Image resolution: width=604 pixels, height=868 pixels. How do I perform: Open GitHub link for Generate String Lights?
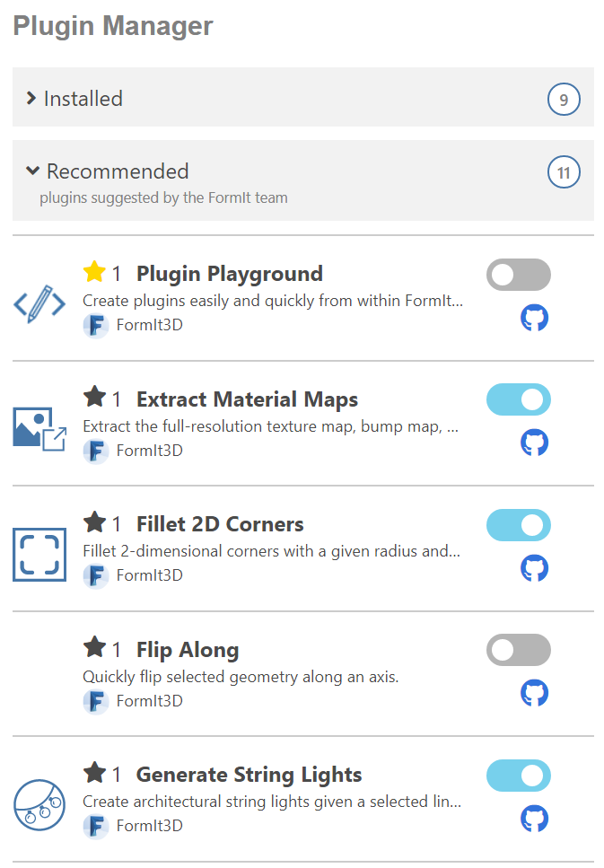534,818
